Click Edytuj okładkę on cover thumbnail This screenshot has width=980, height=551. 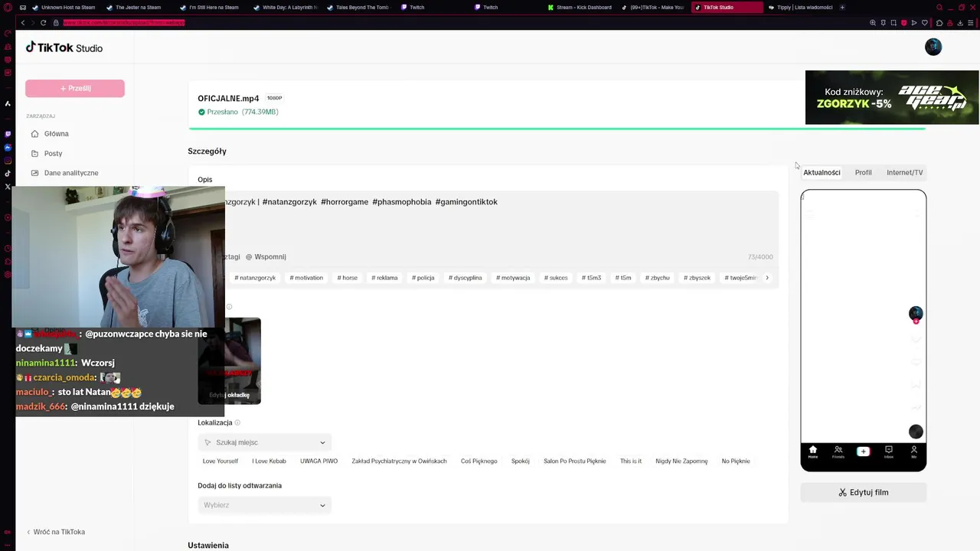point(229,395)
